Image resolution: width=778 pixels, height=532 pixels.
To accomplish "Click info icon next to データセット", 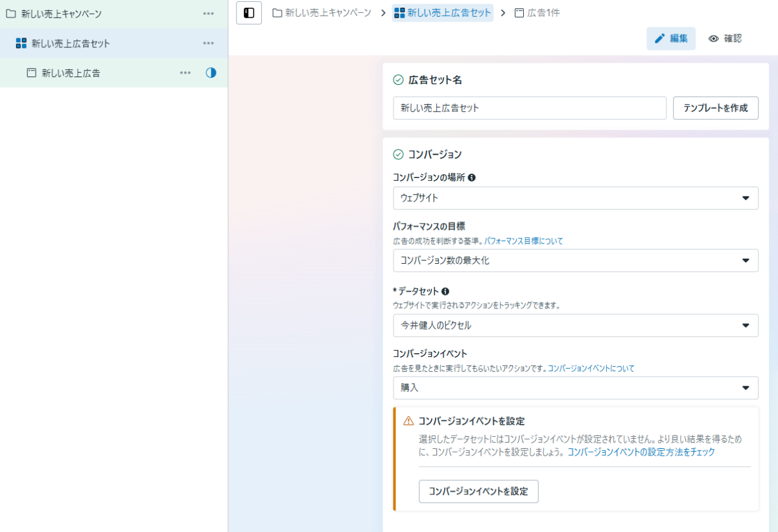I will [445, 292].
